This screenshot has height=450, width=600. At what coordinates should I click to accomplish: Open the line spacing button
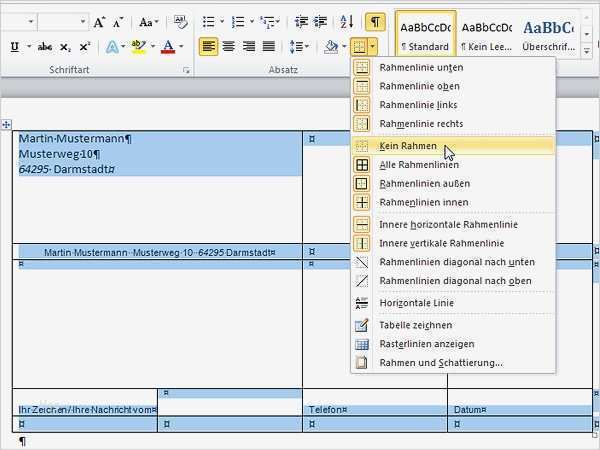pyautogui.click(x=299, y=47)
